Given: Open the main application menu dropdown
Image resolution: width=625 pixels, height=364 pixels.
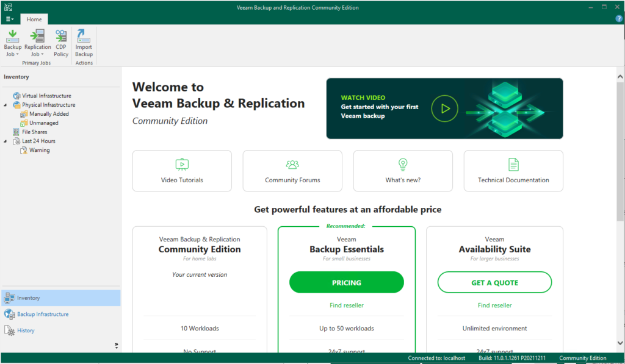Looking at the screenshot, I should coord(10,19).
